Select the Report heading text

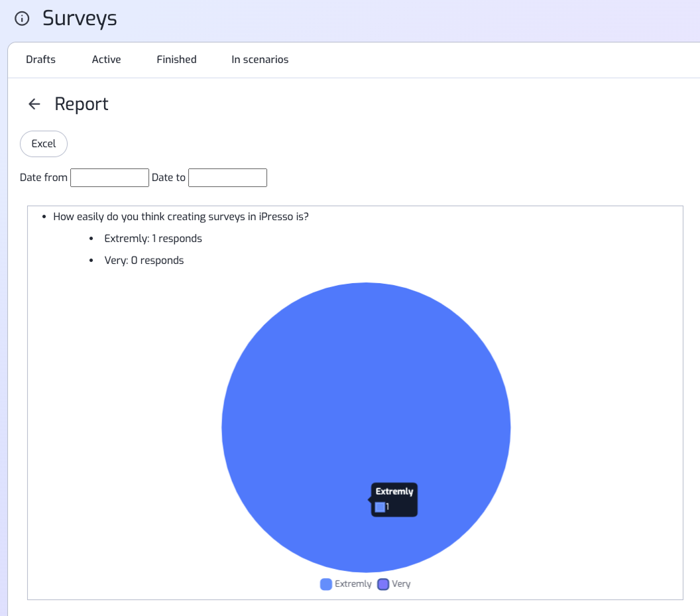82,104
